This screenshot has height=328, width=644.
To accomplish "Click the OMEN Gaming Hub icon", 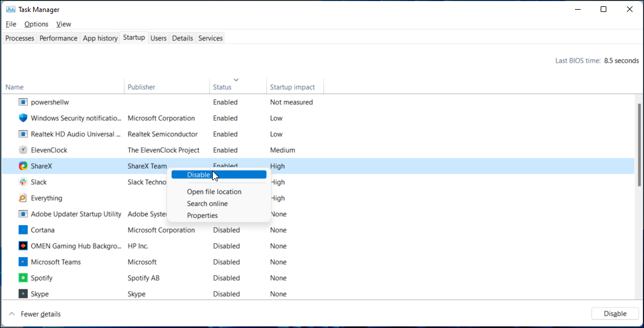I will (23, 246).
